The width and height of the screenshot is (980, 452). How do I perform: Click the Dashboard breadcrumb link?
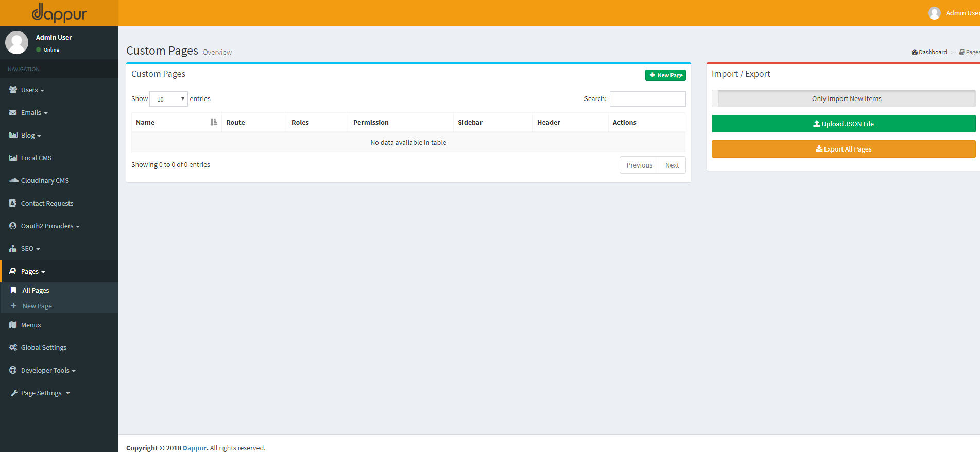point(929,52)
